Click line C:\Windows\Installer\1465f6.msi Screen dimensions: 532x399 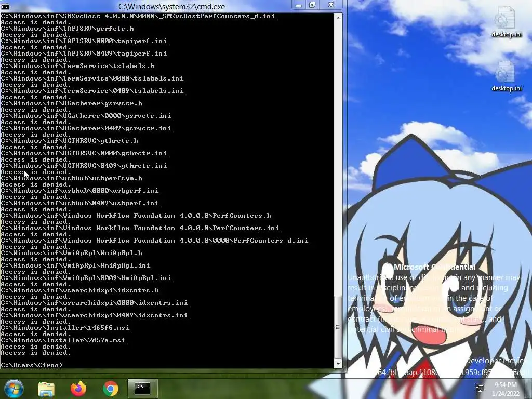pyautogui.click(x=65, y=328)
